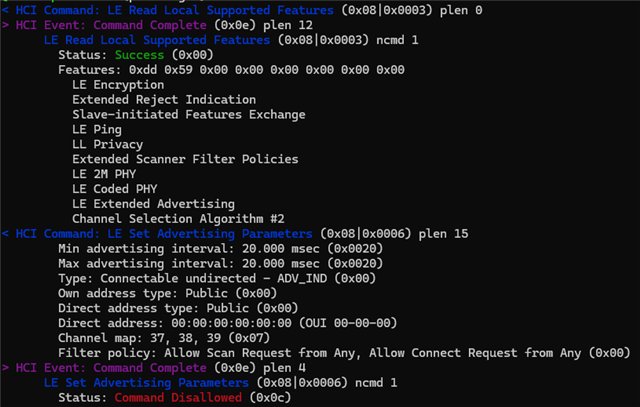Click the 'Type: Connectable undirected' line
The height and width of the screenshot is (407, 640).
point(217,278)
